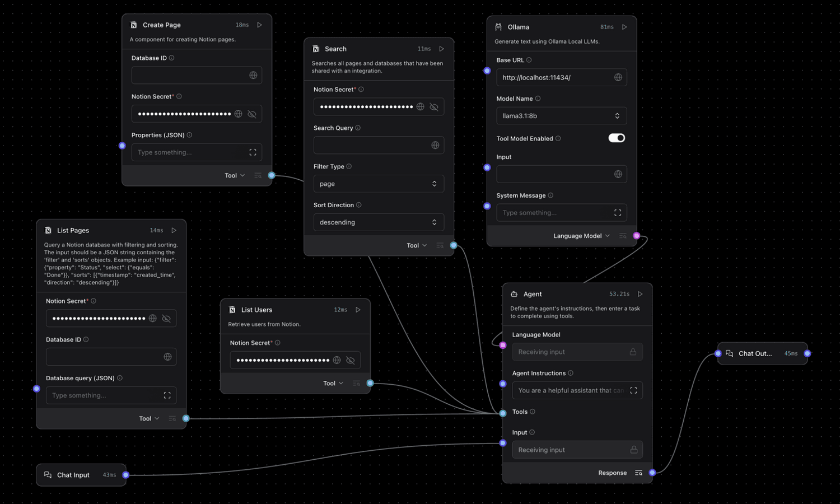Viewport: 840px width, 504px height.
Task: Click the Agent Response output port
Action: point(652,473)
